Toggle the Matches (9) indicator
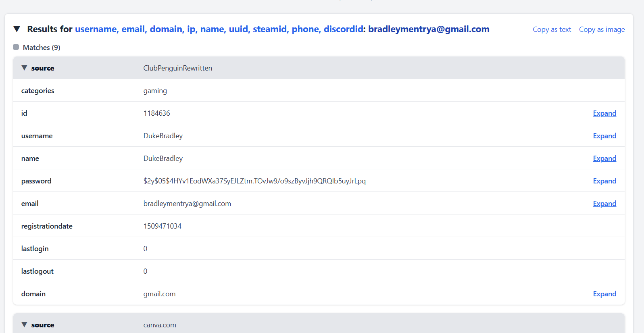Screen dimensions: 644x333 (x=16, y=47)
